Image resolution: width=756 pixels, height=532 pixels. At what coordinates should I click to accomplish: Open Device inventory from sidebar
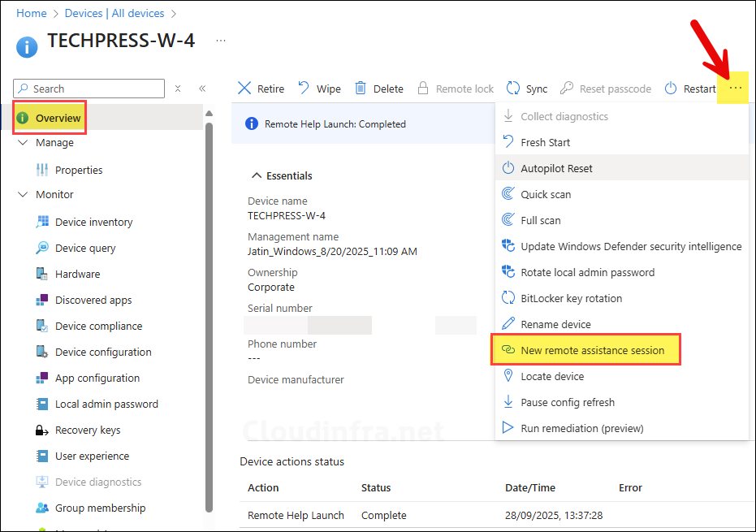click(x=93, y=222)
